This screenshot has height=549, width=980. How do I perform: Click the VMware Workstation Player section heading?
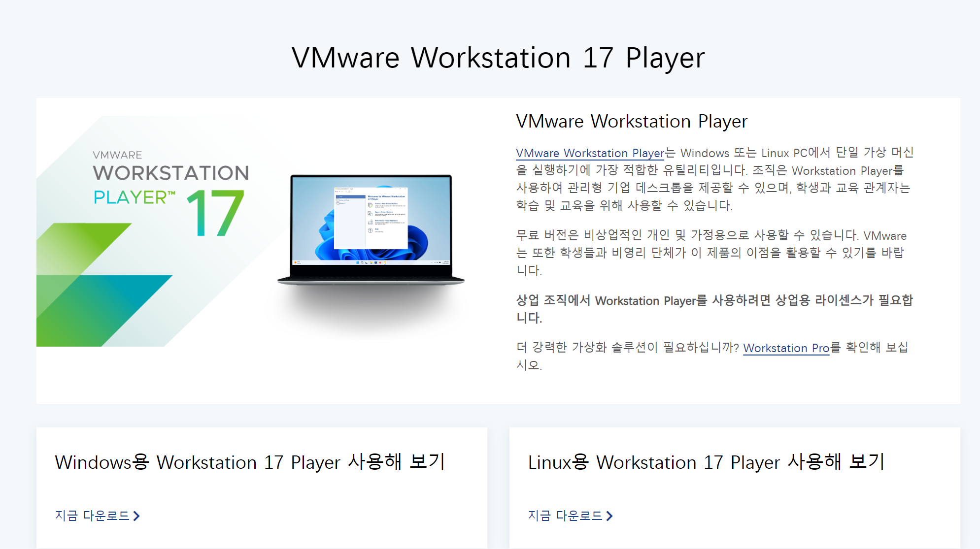tap(631, 122)
